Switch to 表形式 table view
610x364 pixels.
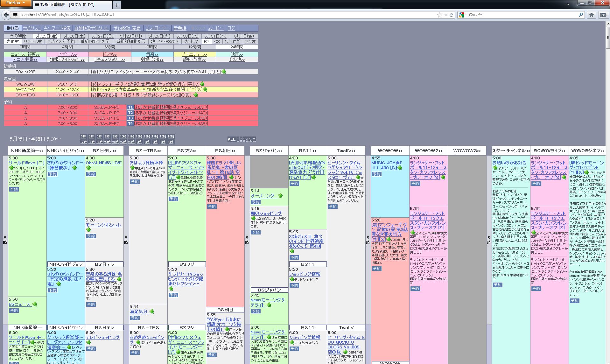tap(13, 41)
